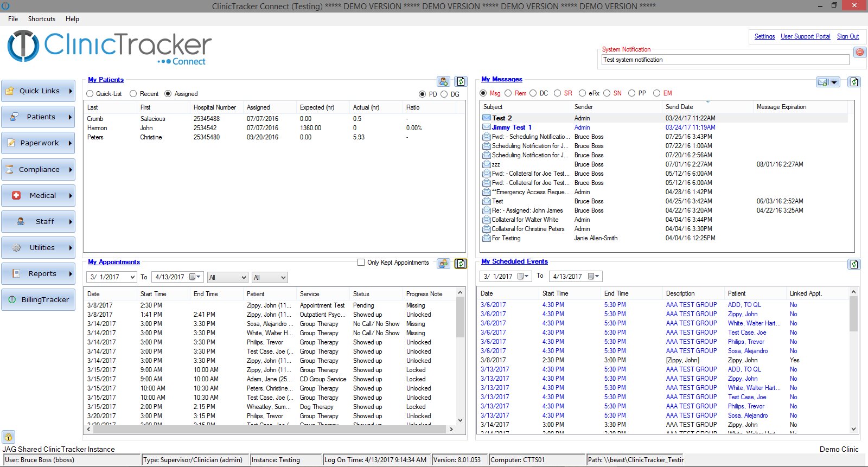868x467 pixels.
Task: Click the add patient icon in My Patients
Action: coord(443,81)
